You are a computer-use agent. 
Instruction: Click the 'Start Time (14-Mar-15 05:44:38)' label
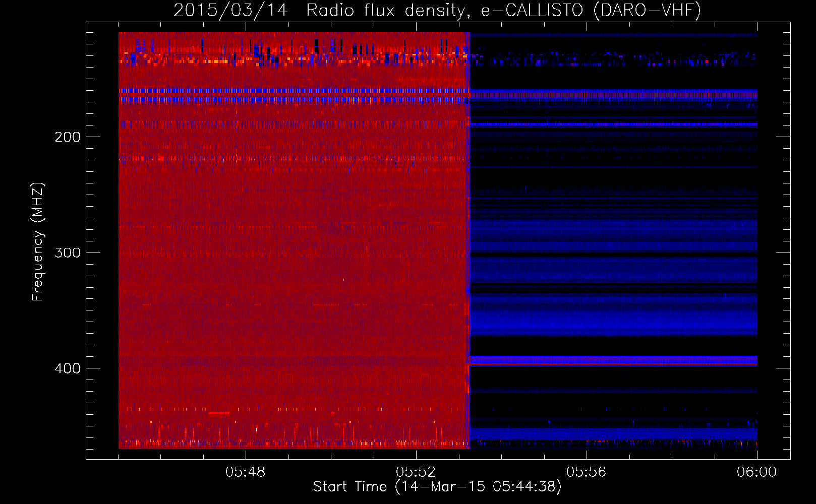click(437, 487)
